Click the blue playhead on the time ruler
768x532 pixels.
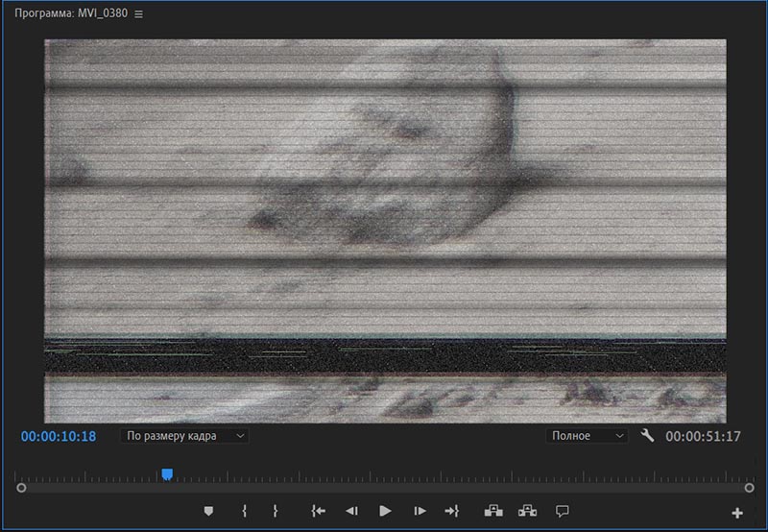(x=167, y=474)
